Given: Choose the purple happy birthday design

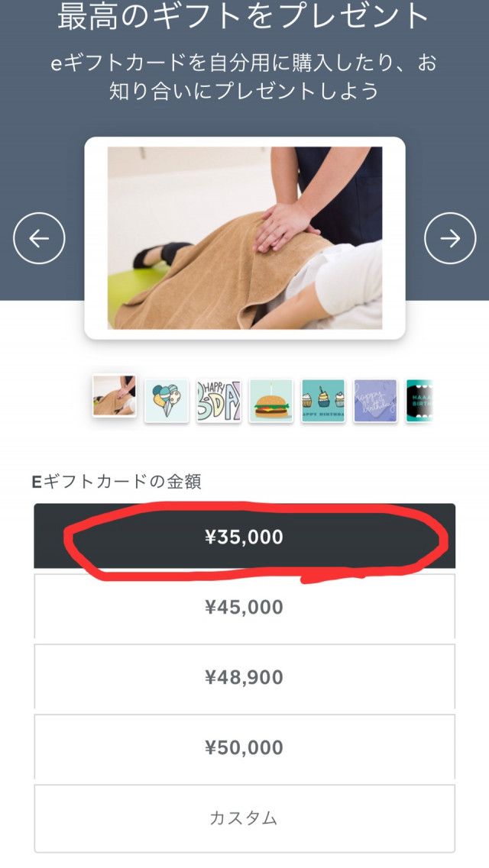Looking at the screenshot, I should (x=375, y=401).
